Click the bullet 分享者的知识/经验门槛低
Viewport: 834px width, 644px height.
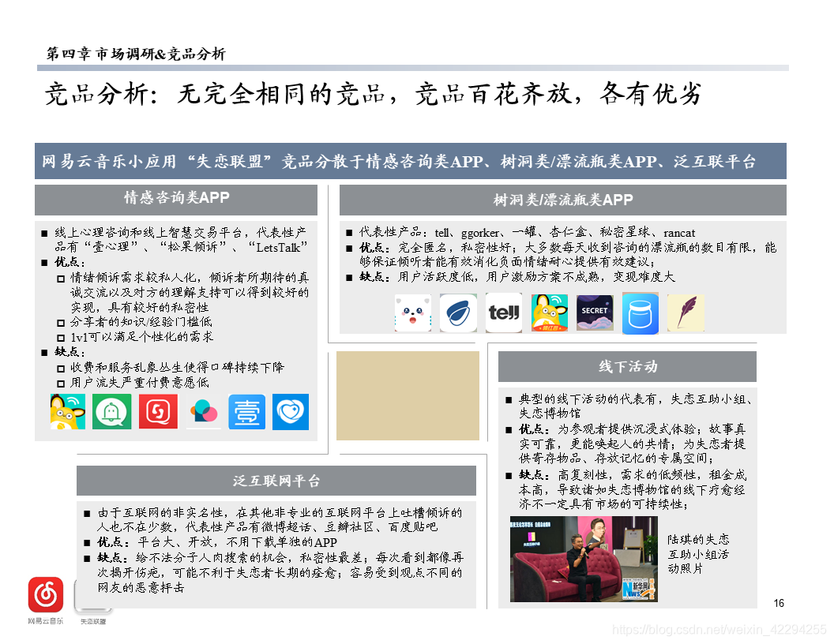(x=141, y=321)
